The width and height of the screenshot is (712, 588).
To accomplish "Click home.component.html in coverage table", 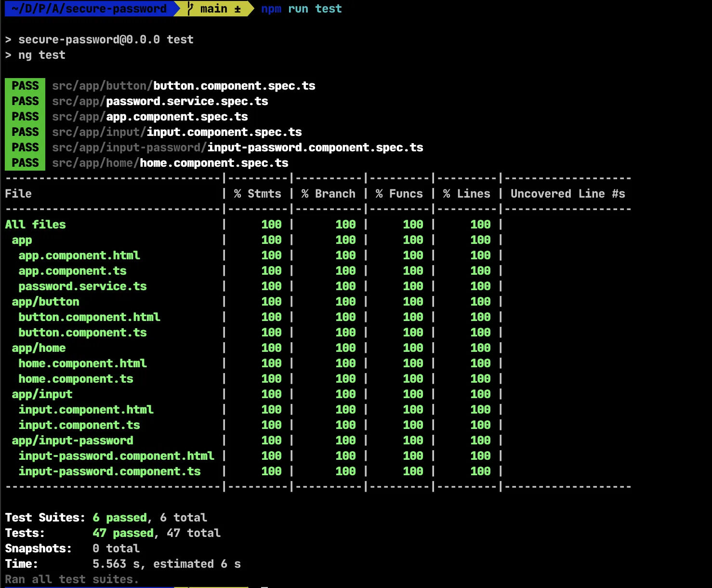I will (x=82, y=363).
